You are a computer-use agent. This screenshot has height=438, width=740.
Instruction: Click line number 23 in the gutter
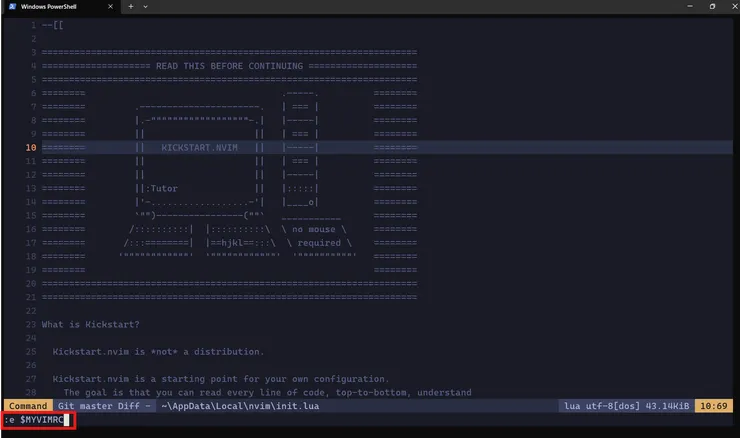(31, 325)
